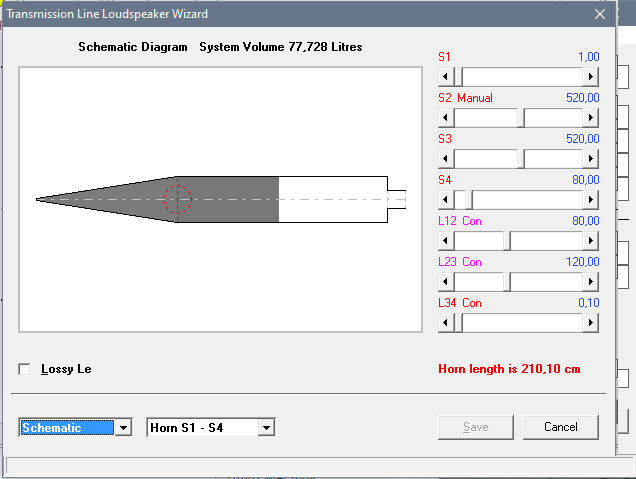Click the S4 slider thumb

[465, 199]
